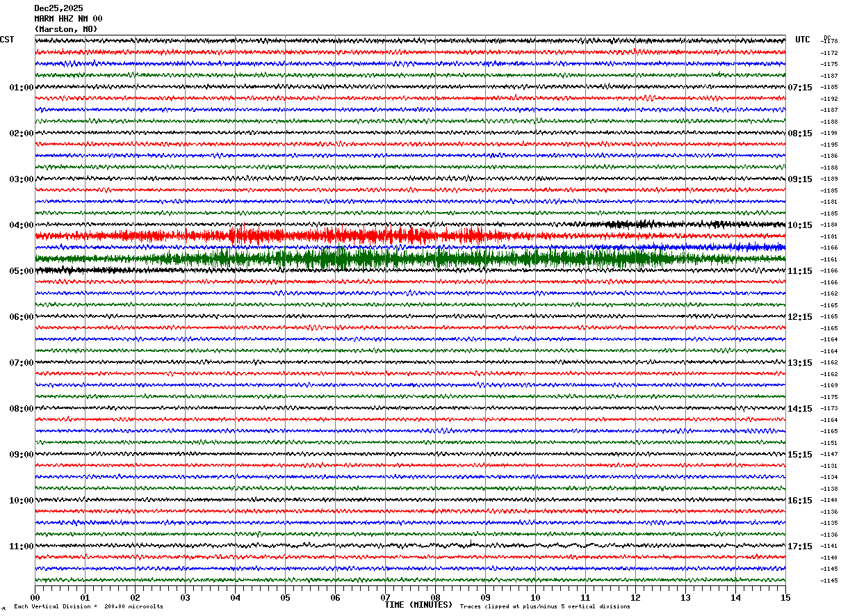Click the DC offset value -1131
The image size is (841, 616).
pos(829,466)
